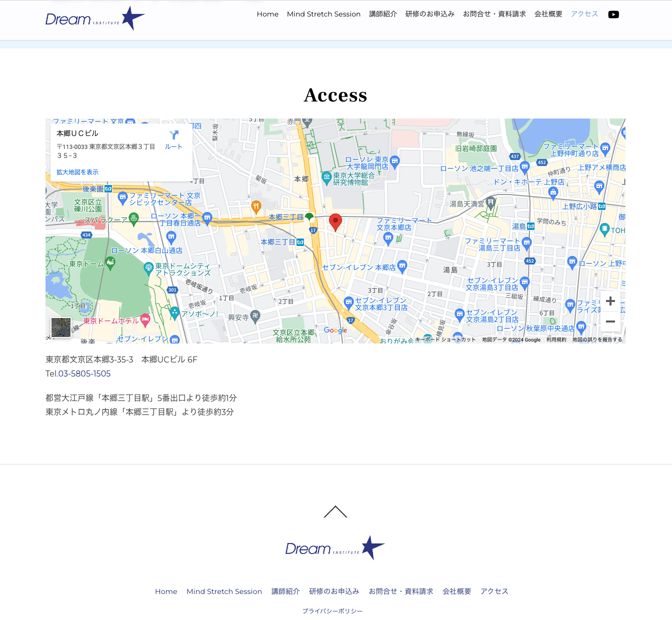Open 研修のお申込み in header menu
Image resolution: width=672 pixels, height=620 pixels.
429,14
